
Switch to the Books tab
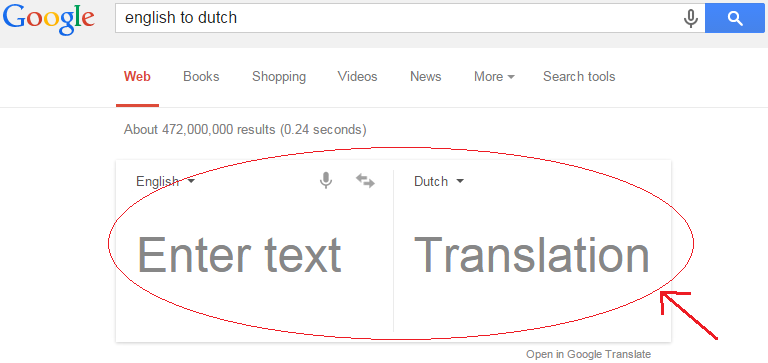201,76
